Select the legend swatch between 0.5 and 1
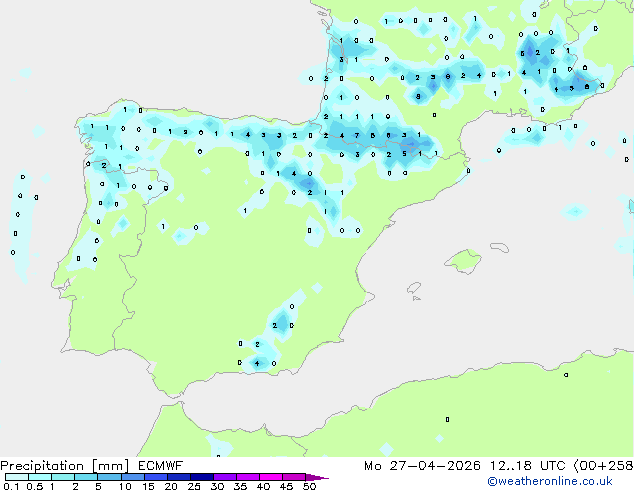634x490 pixels. point(40,477)
